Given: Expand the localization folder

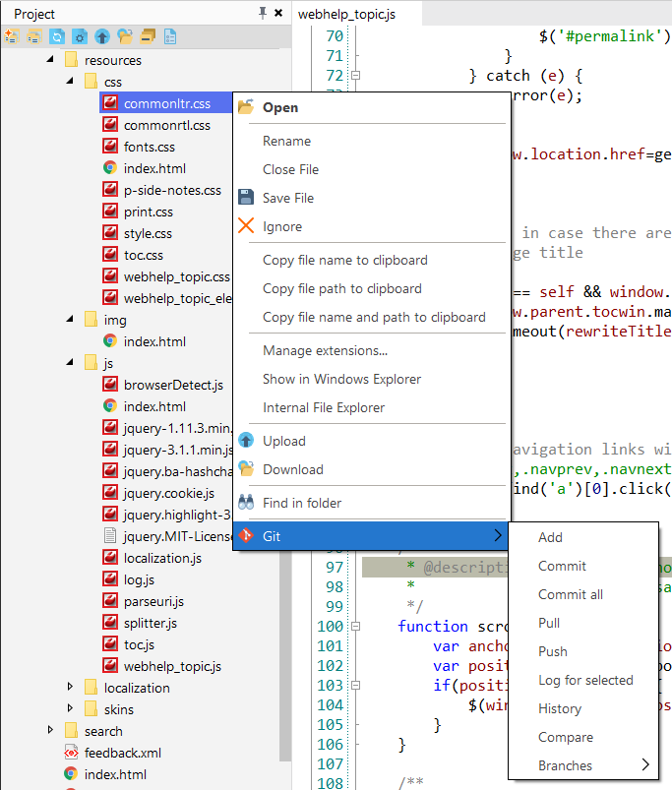Looking at the screenshot, I should pos(70,687).
